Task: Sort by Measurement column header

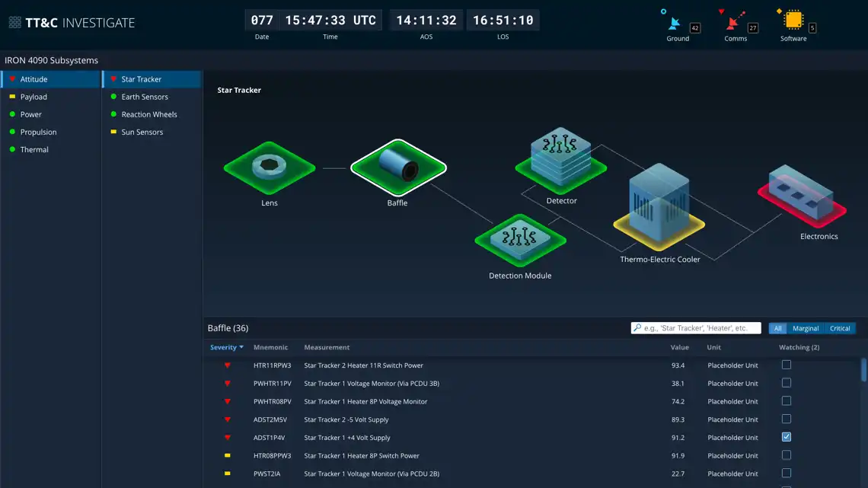Action: (x=327, y=347)
